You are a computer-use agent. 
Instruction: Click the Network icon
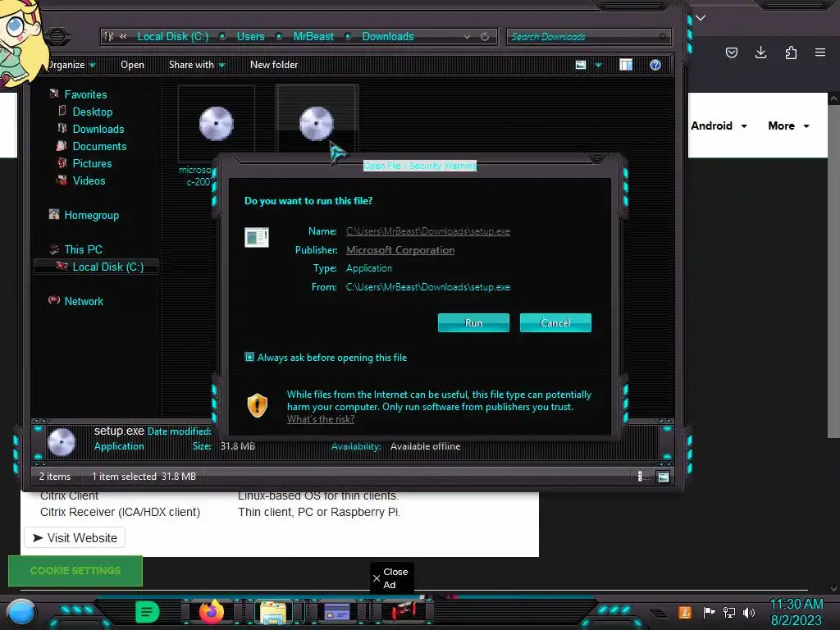54,300
